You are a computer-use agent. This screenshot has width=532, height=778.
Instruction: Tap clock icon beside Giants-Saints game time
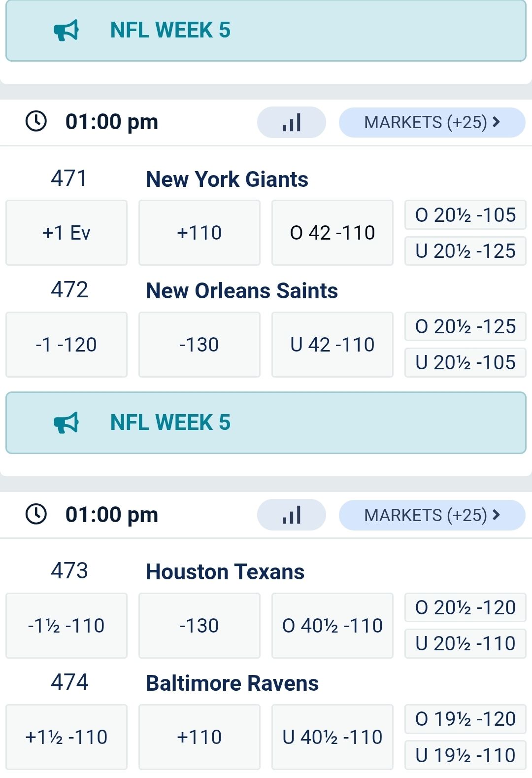pyautogui.click(x=36, y=121)
